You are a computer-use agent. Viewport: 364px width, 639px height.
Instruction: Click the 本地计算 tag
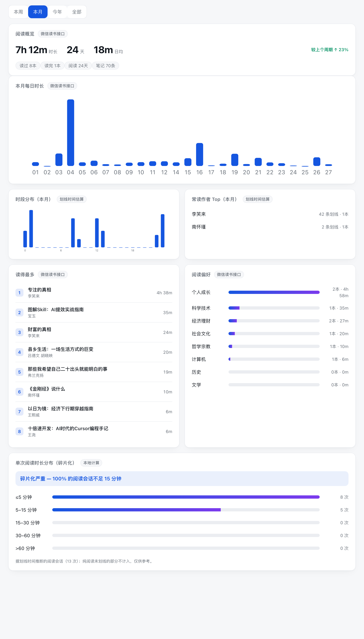[x=91, y=463]
